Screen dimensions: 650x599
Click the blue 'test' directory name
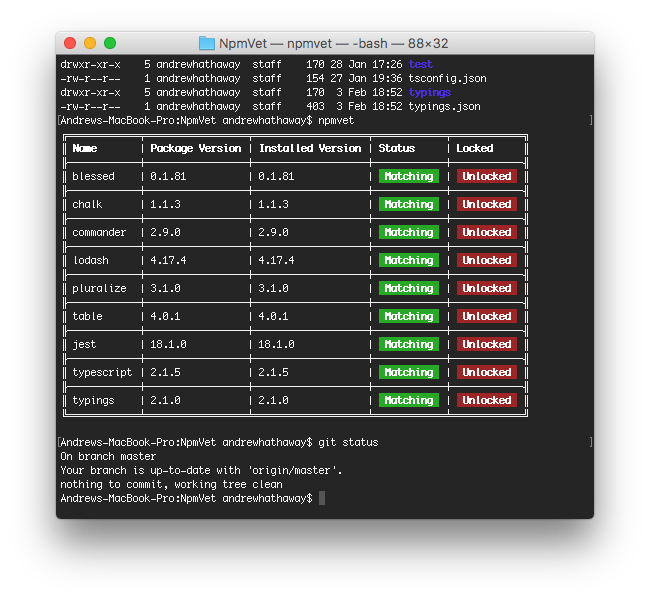point(420,64)
